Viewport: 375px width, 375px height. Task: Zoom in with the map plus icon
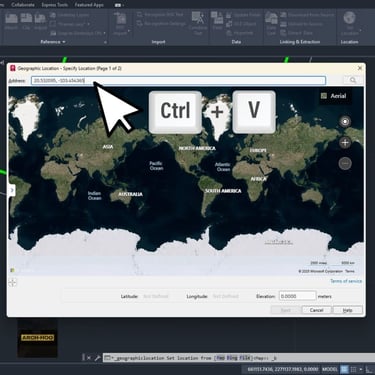[345, 143]
